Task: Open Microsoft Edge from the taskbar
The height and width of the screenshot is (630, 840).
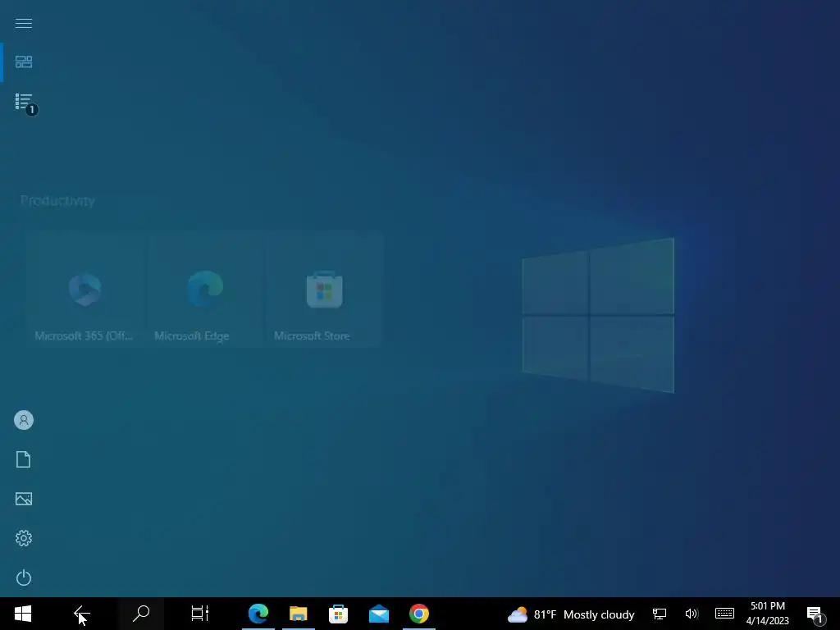Action: pyautogui.click(x=258, y=614)
